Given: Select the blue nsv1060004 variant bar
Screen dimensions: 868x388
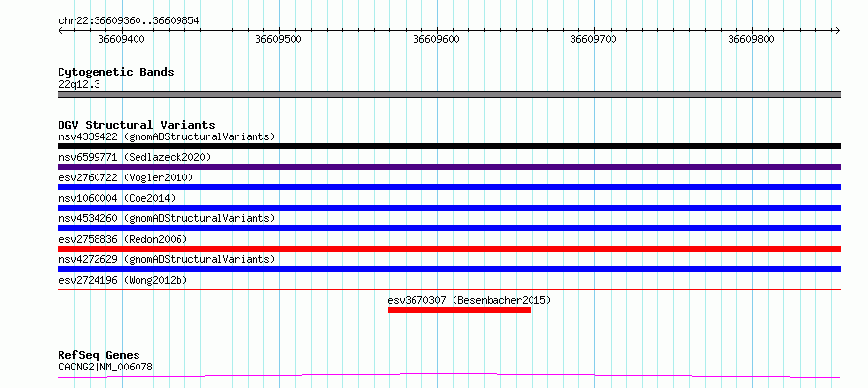Looking at the screenshot, I should [449, 208].
